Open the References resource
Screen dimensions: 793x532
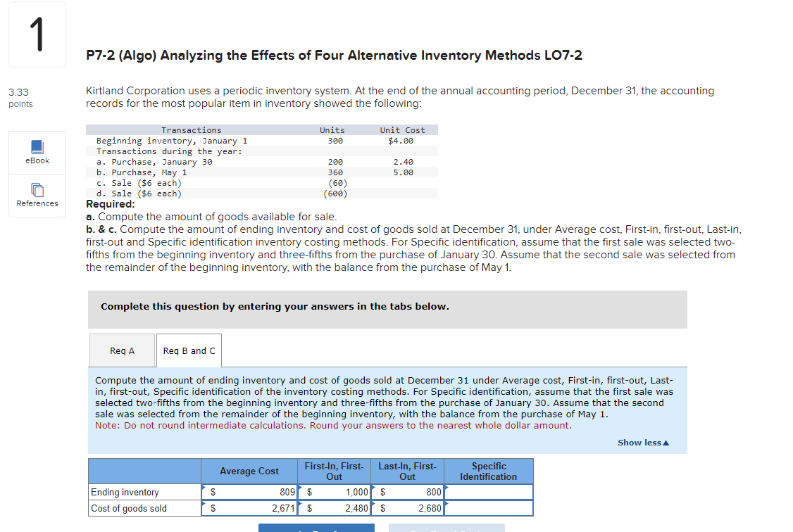(37, 195)
